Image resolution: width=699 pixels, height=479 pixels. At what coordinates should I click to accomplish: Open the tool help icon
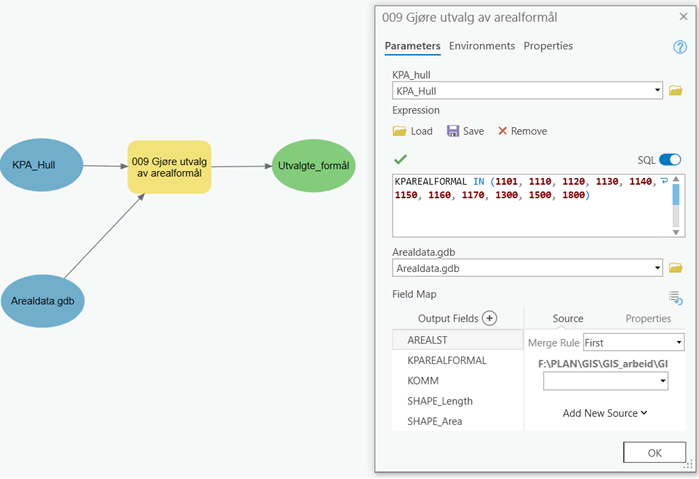pyautogui.click(x=680, y=47)
